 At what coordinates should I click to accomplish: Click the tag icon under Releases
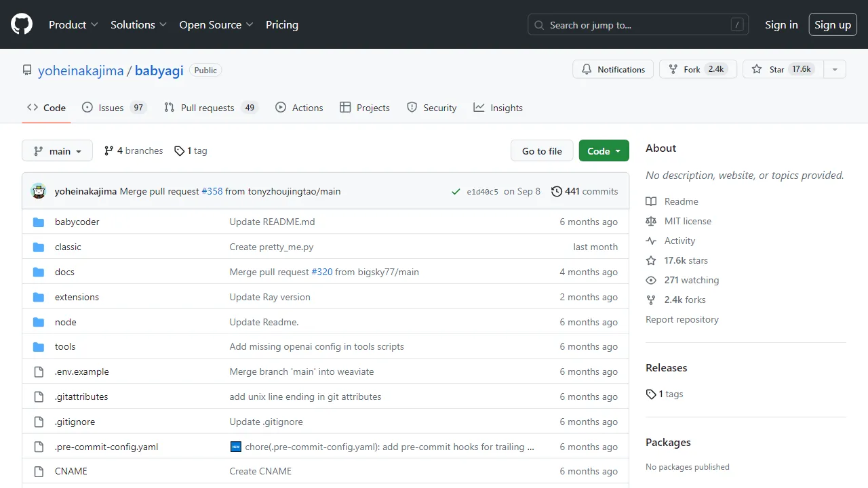point(651,394)
